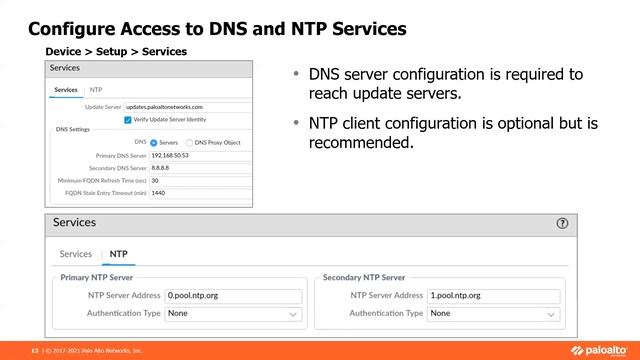Open the help icon in lower Services panel
The width and height of the screenshot is (640, 360).
pyautogui.click(x=562, y=223)
